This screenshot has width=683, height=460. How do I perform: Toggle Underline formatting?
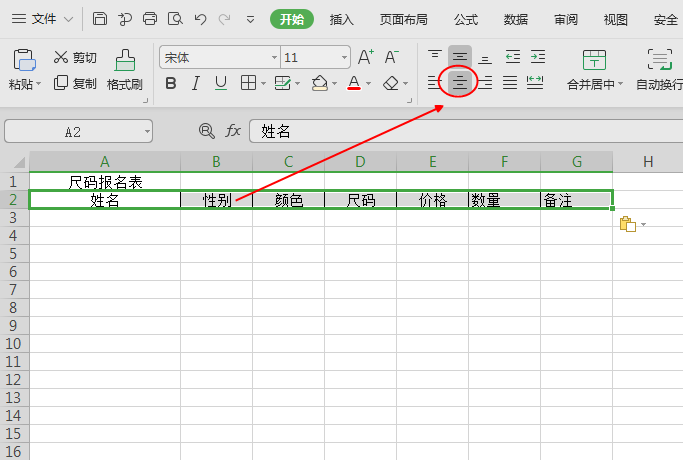pyautogui.click(x=221, y=83)
